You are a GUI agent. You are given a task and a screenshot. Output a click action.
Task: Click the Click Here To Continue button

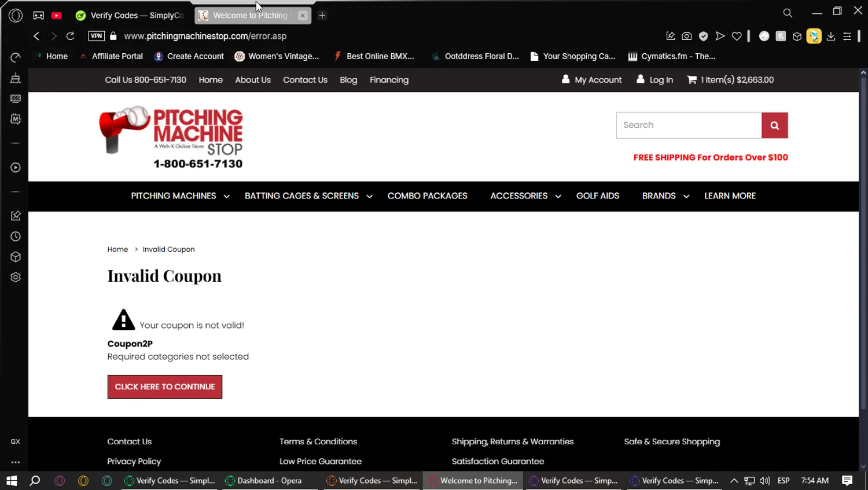[165, 387]
